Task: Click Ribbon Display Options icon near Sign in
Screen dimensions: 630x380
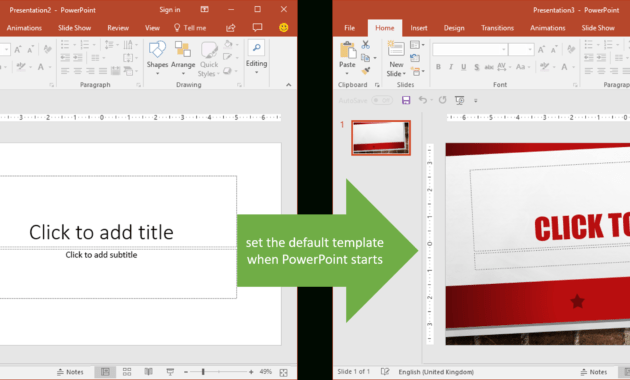Action: tap(205, 9)
